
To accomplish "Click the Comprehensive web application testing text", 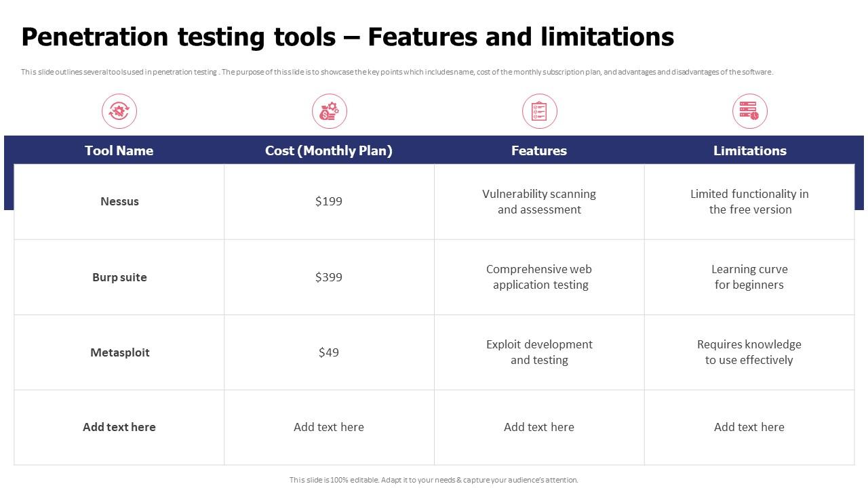I will coord(539,277).
